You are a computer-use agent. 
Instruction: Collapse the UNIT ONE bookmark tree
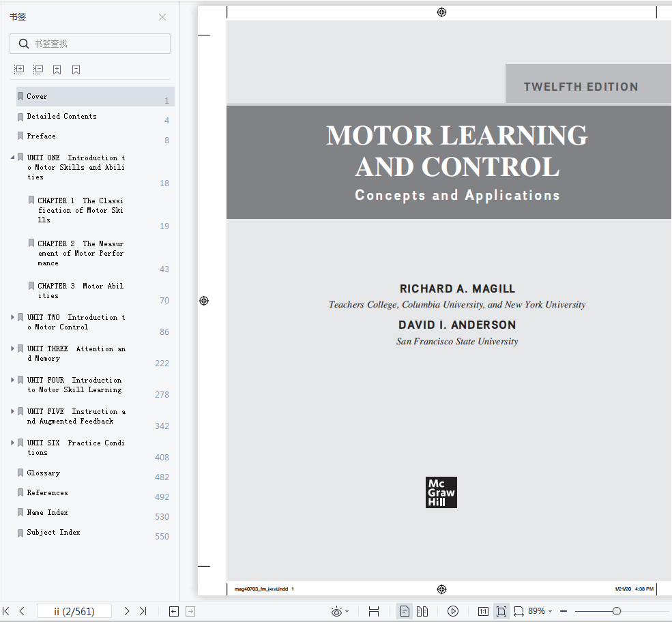pos(12,158)
